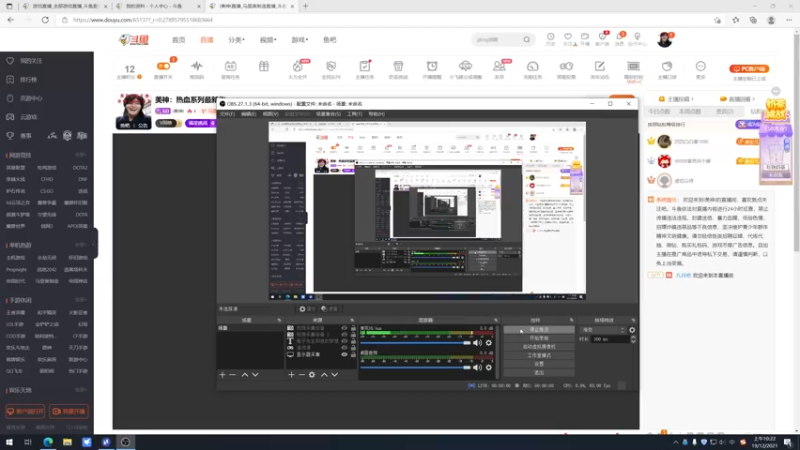
Task: Toggle visibility eye of text source
Action: click(344, 341)
